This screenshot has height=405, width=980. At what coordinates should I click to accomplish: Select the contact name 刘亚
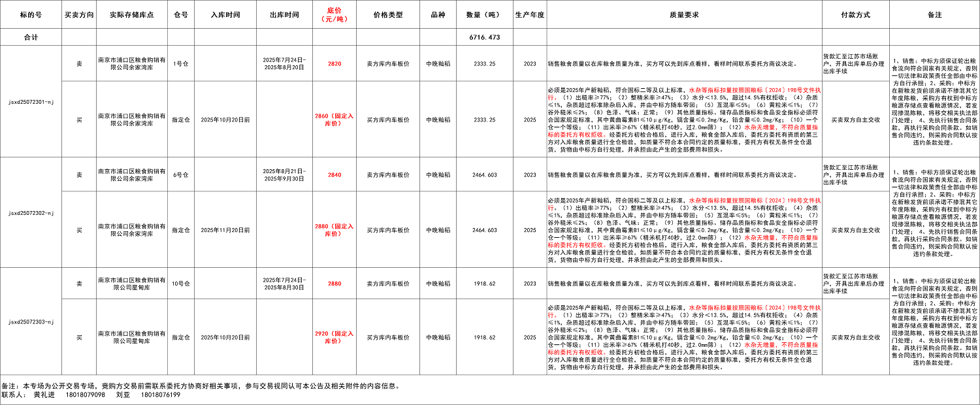coord(123,395)
